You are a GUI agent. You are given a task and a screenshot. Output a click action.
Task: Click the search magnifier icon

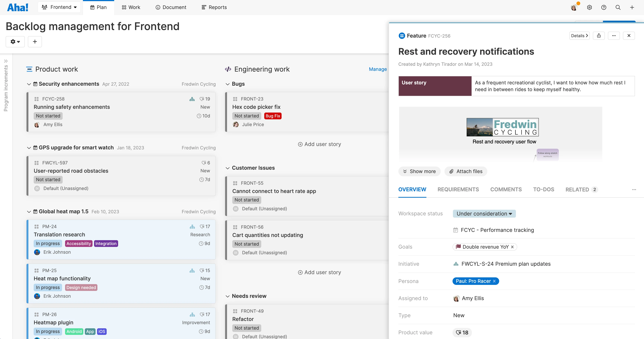[618, 8]
